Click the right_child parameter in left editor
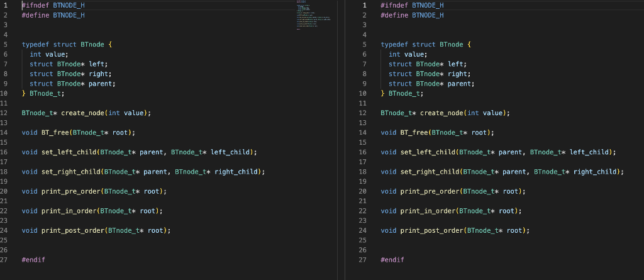Image resolution: width=644 pixels, height=280 pixels. click(236, 172)
